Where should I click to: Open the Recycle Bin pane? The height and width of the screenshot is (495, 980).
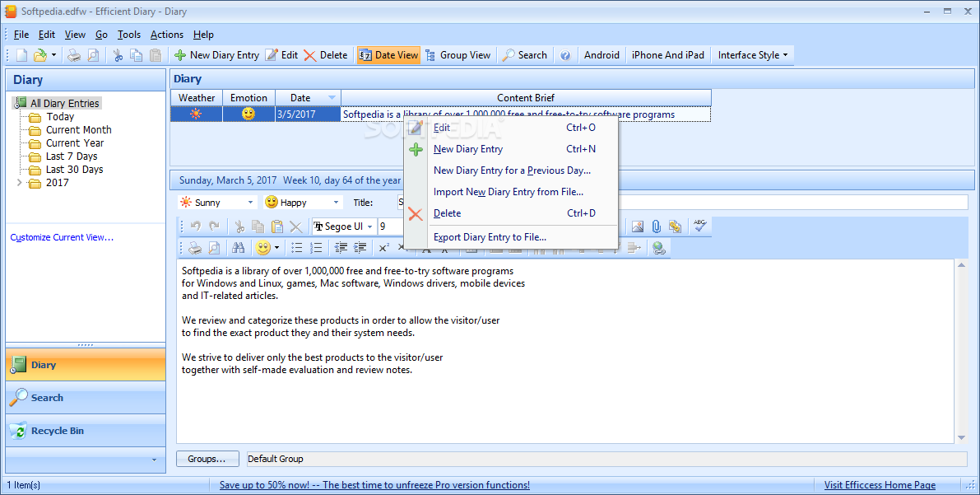click(86, 431)
